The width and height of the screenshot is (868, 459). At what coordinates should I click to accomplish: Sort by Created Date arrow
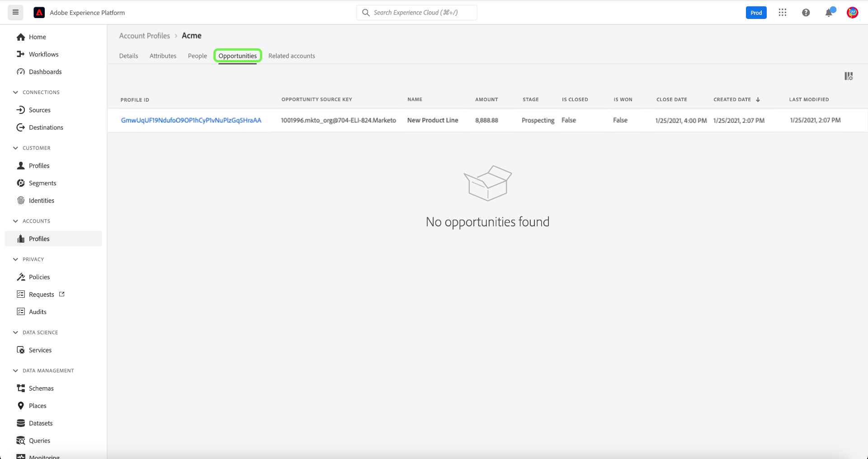pyautogui.click(x=758, y=100)
